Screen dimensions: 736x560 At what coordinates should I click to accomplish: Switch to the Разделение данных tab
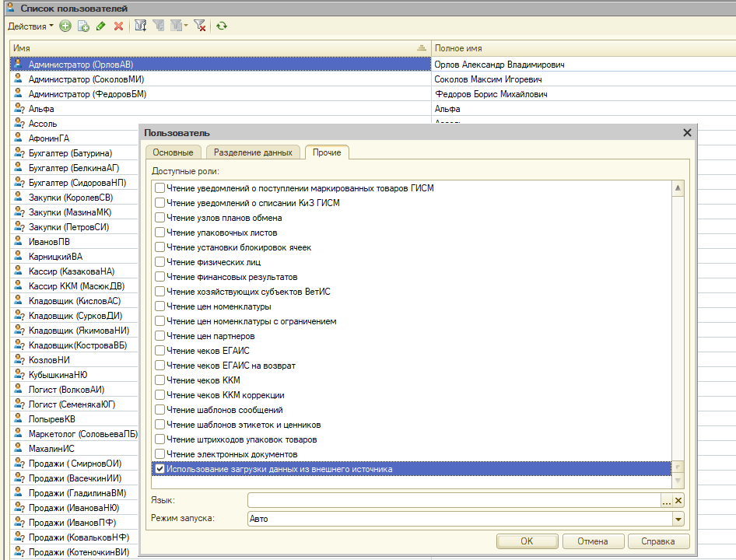click(253, 152)
